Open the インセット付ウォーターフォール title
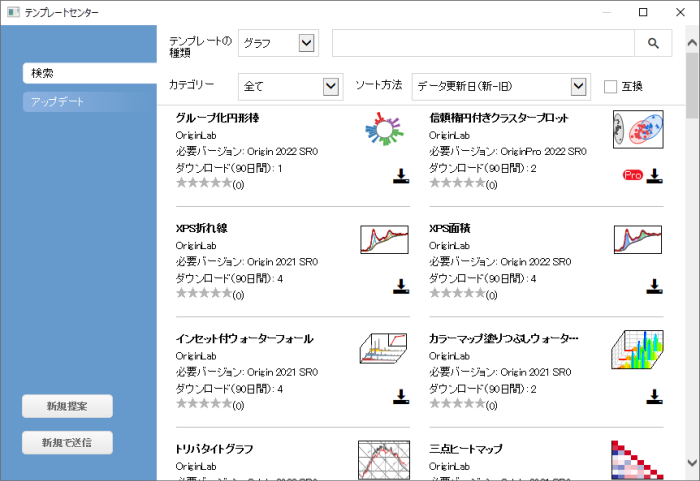Image resolution: width=700 pixels, height=481 pixels. [x=245, y=339]
